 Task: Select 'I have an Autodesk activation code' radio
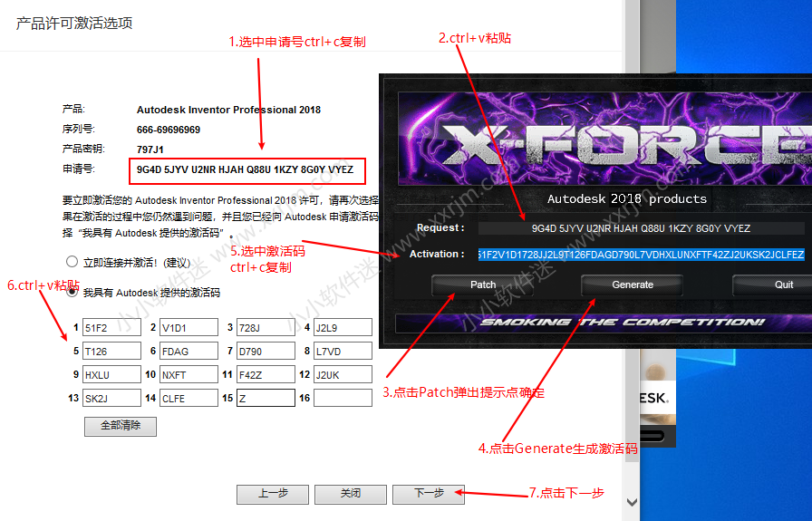[x=72, y=293]
